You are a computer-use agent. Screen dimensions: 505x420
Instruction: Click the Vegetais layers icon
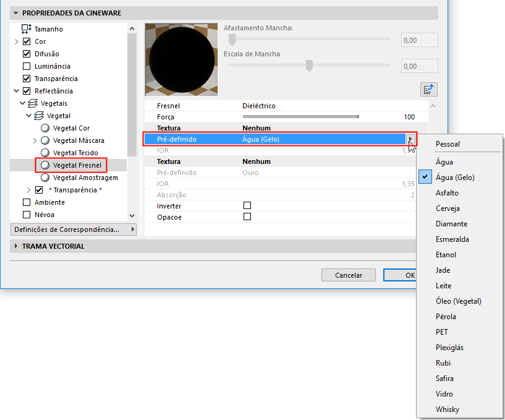[33, 103]
